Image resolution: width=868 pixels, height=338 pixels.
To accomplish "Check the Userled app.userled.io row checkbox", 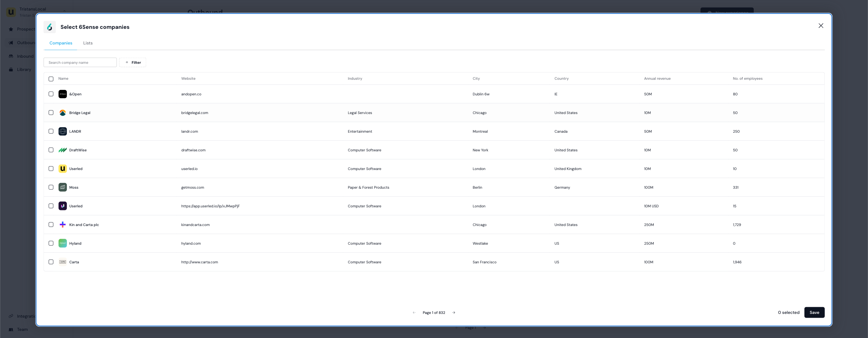I will tap(51, 206).
